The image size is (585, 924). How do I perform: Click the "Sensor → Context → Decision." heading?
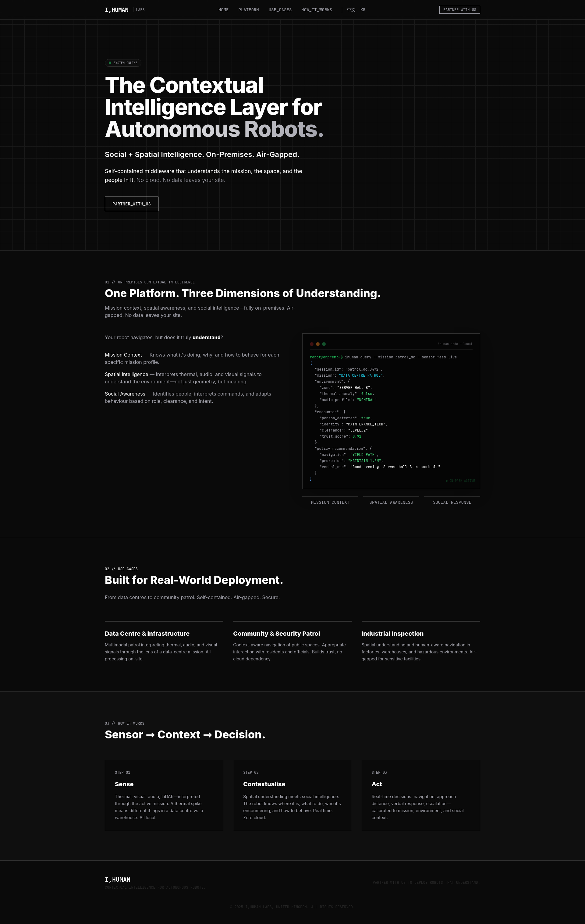click(x=185, y=734)
